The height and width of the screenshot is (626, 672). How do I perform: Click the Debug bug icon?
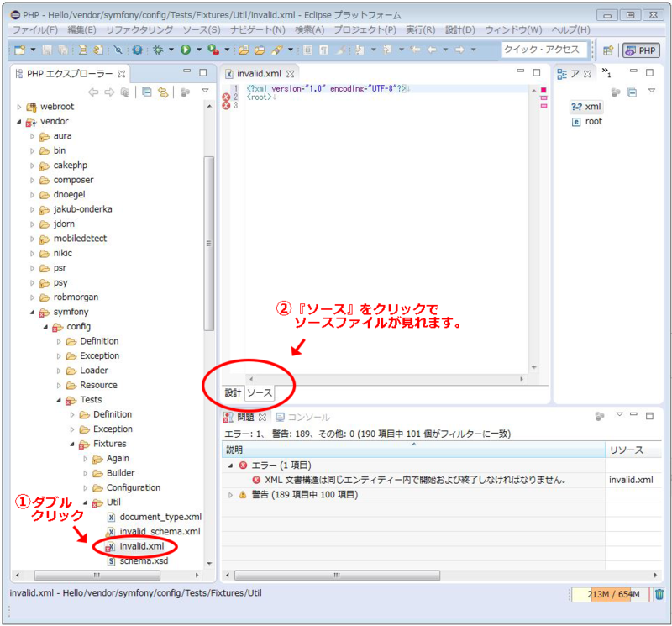click(158, 50)
